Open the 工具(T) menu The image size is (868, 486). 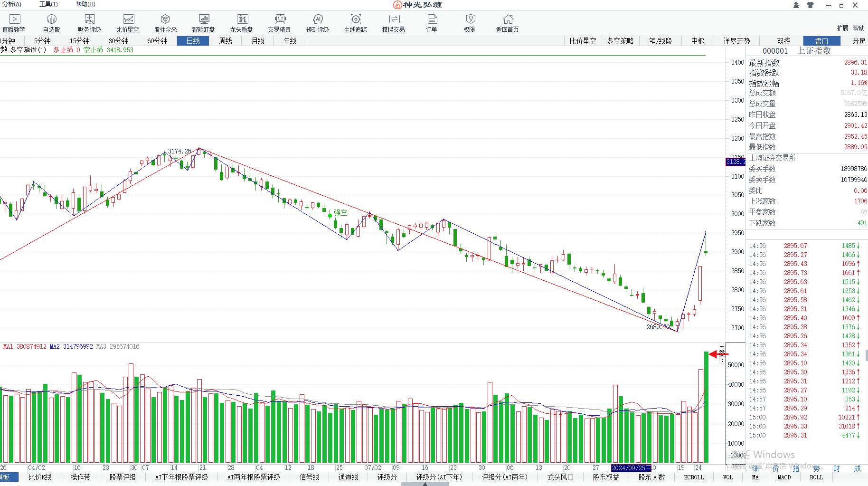click(x=48, y=4)
